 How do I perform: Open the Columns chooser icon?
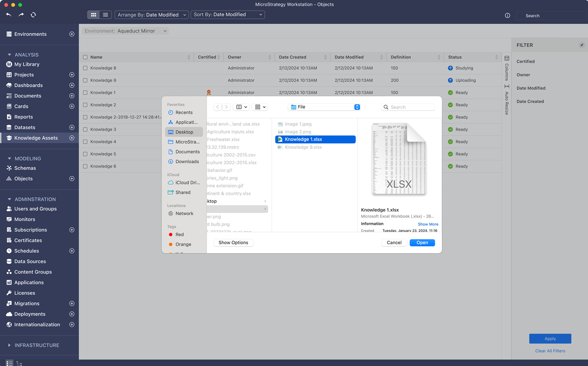click(x=507, y=58)
